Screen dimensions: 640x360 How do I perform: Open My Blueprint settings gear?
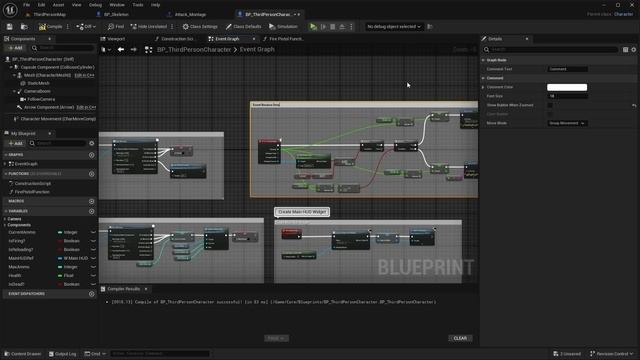[x=91, y=143]
